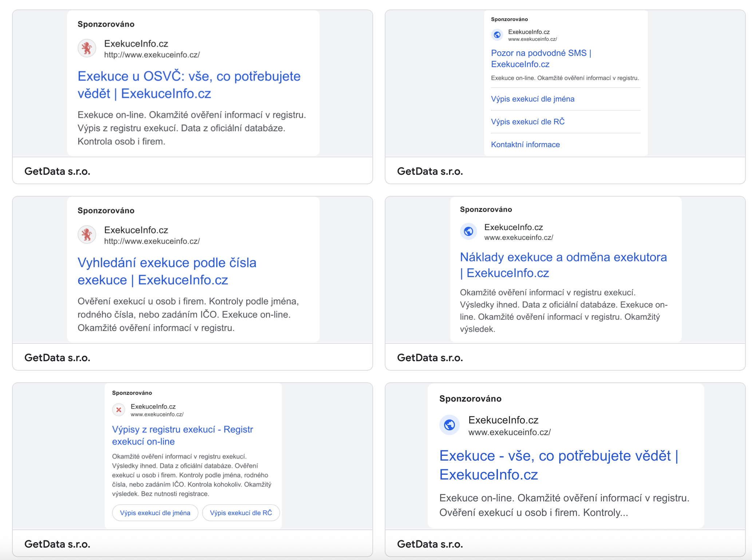Click red lion favicon in OSVČ ad
This screenshot has width=752, height=560.
click(x=87, y=48)
